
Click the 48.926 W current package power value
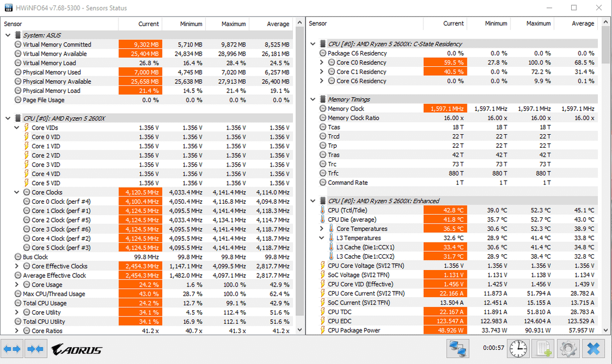[445, 330]
